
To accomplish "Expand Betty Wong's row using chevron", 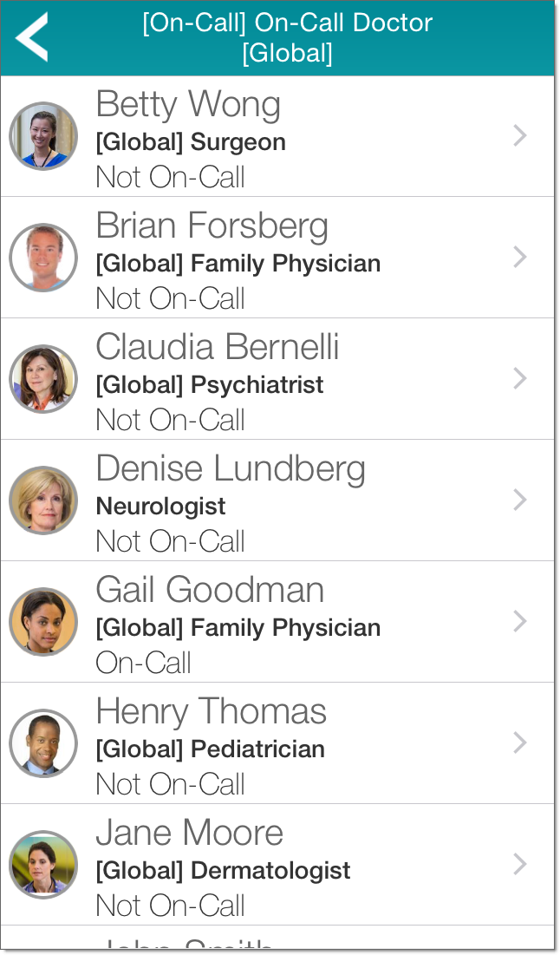I will (520, 135).
